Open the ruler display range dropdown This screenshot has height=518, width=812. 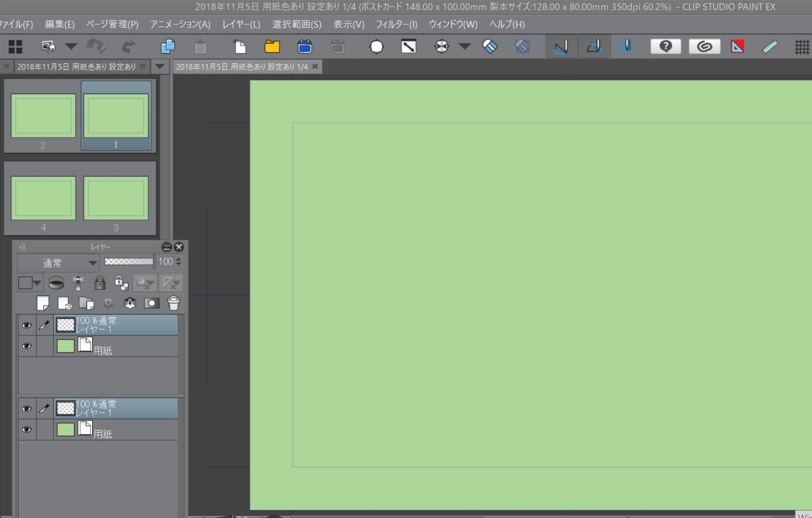coord(171,283)
